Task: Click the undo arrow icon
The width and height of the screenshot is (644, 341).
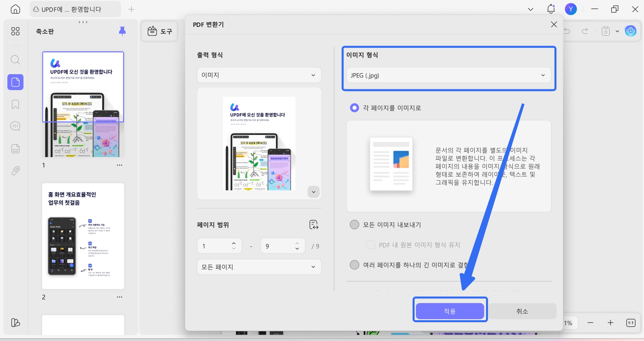Action: click(x=567, y=31)
